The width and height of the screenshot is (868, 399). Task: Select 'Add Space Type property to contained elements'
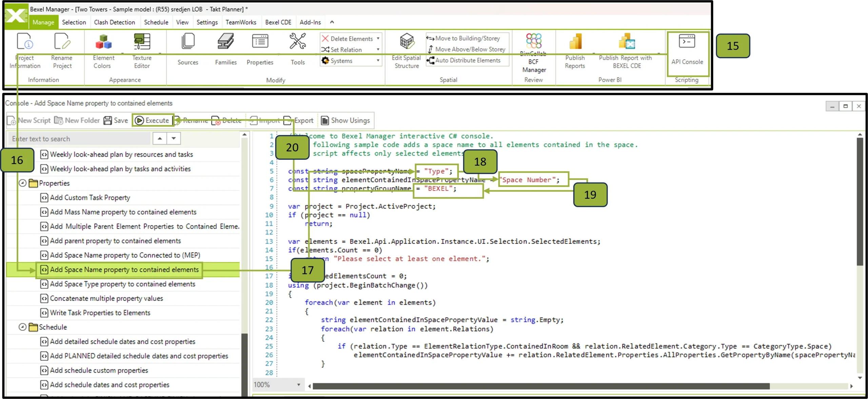click(122, 284)
